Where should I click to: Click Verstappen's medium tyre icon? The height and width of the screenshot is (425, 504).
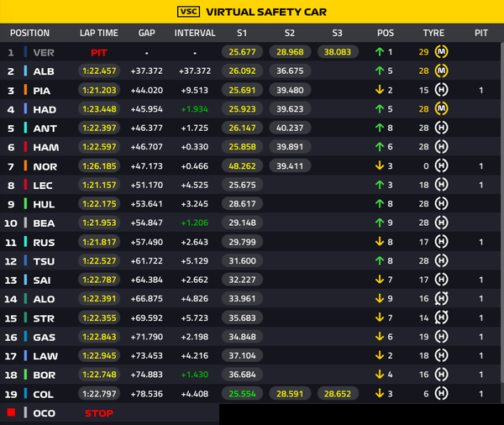pyautogui.click(x=441, y=52)
